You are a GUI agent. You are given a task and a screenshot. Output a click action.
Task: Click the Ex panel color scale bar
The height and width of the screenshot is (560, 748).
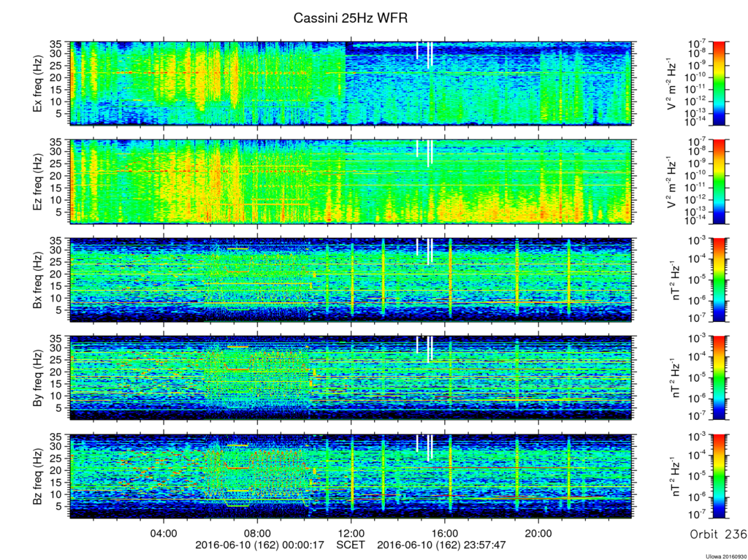tap(719, 83)
